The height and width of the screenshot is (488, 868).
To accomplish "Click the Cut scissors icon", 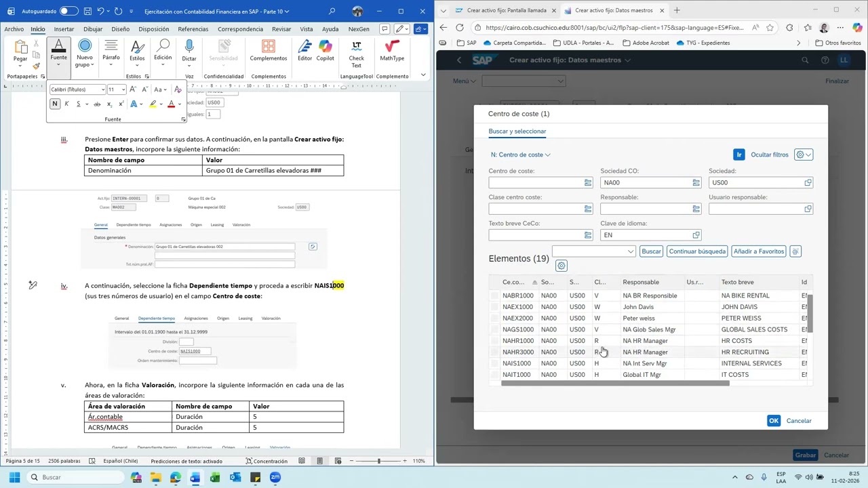I will tap(36, 43).
